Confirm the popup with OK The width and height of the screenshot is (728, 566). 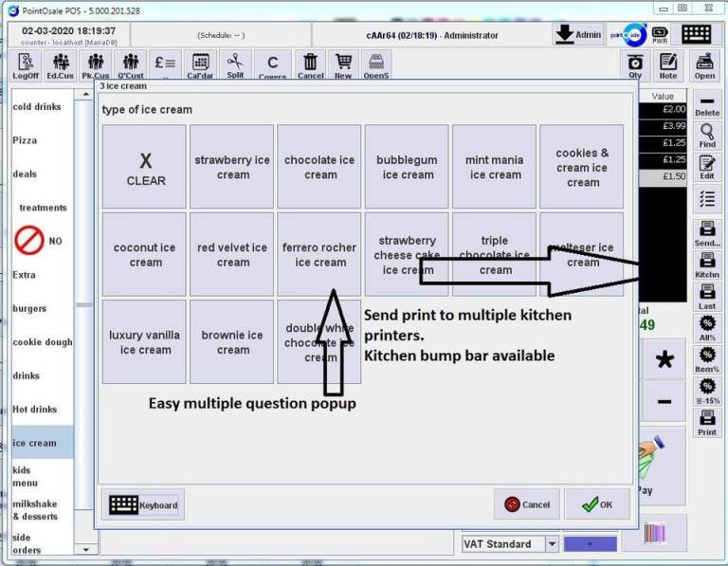point(597,504)
